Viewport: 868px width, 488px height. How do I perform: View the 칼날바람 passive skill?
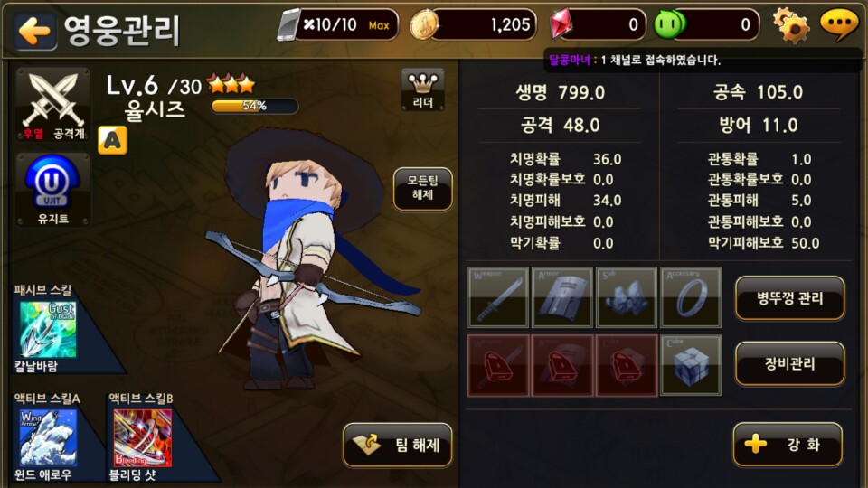point(48,330)
